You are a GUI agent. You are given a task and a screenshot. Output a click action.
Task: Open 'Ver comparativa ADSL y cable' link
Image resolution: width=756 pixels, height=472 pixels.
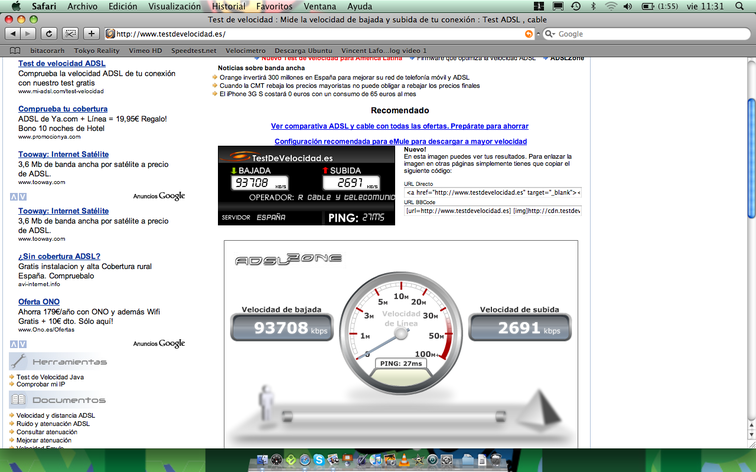[x=400, y=126]
